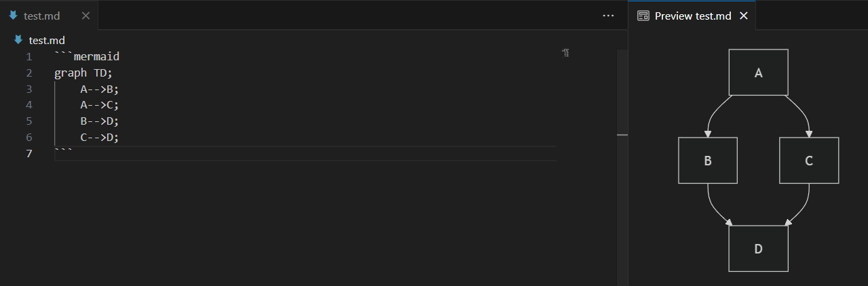The height and width of the screenshot is (286, 868).
Task: Click node C in the diagram preview
Action: coord(809,161)
